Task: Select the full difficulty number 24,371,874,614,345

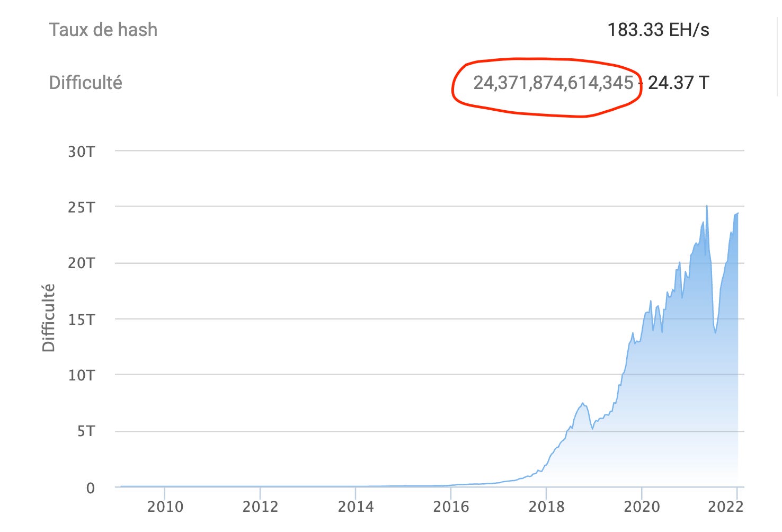Action: point(553,83)
